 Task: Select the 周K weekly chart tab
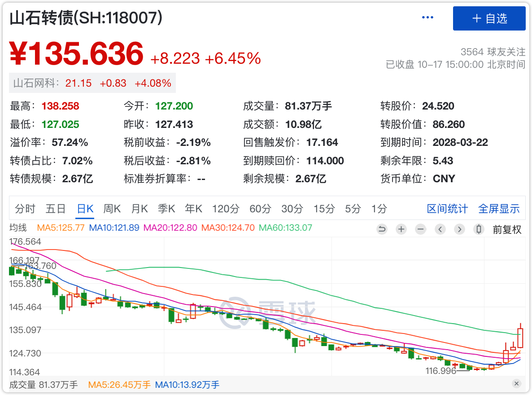click(x=112, y=209)
